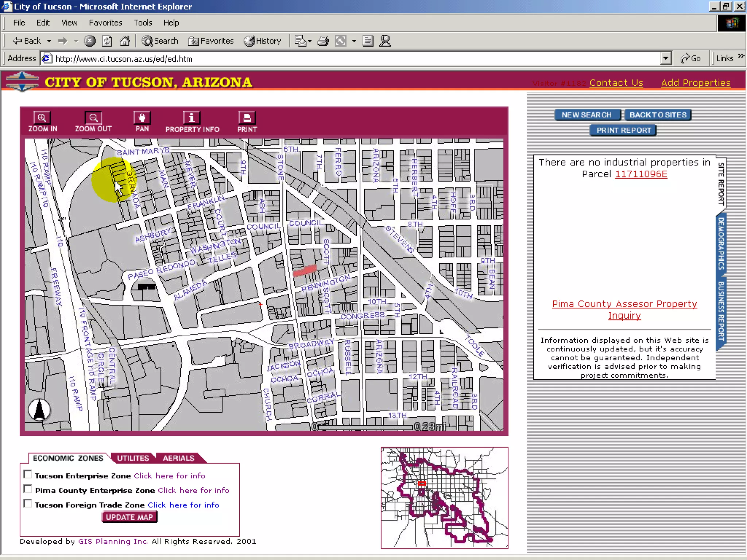Select the Economic Zones tab

coord(68,458)
